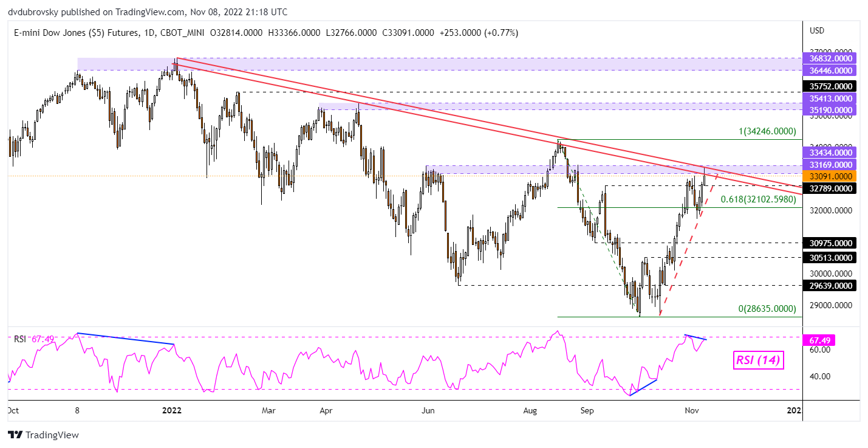Select the 32789.0000 black price label
This screenshot has width=868, height=448.
coord(829,188)
